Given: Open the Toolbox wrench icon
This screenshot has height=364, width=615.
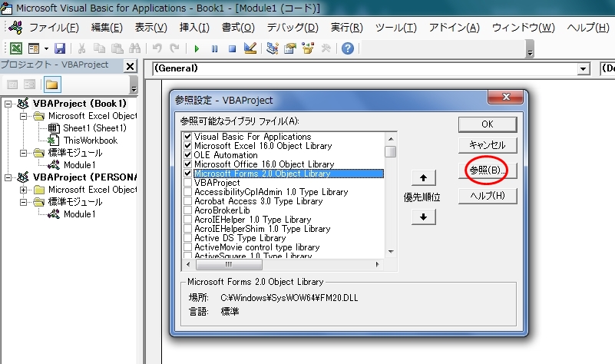Looking at the screenshot, I should 326,48.
